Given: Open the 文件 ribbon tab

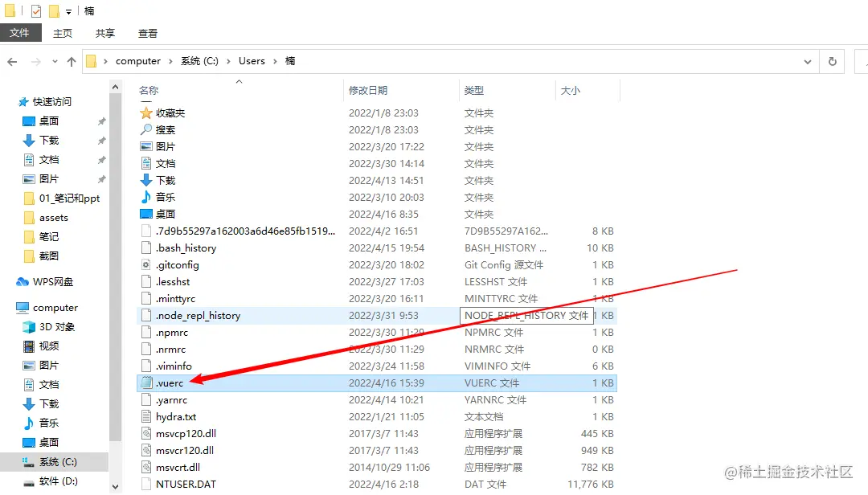Looking at the screenshot, I should tap(20, 33).
